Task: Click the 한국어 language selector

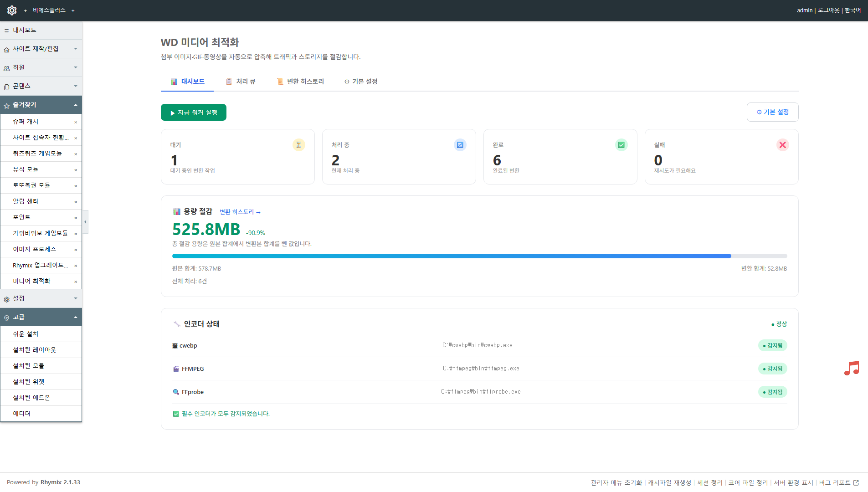Action: tap(853, 10)
